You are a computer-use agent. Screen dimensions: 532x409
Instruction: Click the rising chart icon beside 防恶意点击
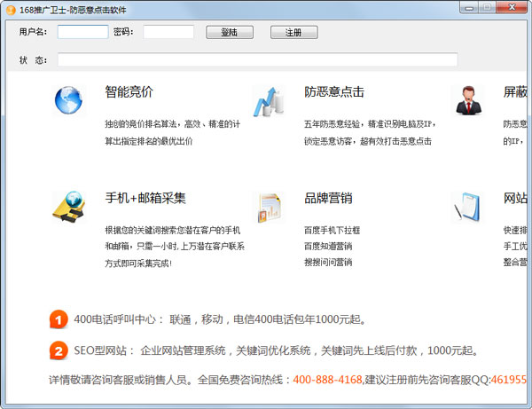[x=269, y=102]
